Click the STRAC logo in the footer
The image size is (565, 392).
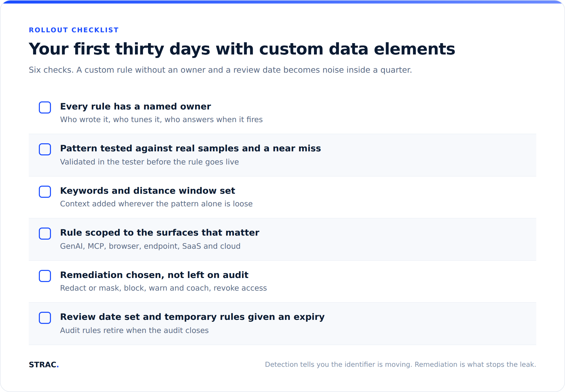[x=44, y=365]
